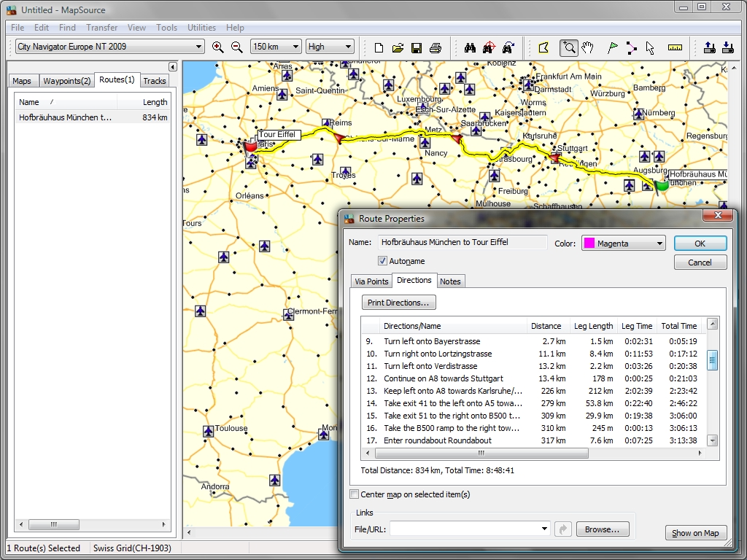Click the directions list horizontal scrollbar thumb
Viewport: 747px width, 560px height.
pyautogui.click(x=481, y=453)
